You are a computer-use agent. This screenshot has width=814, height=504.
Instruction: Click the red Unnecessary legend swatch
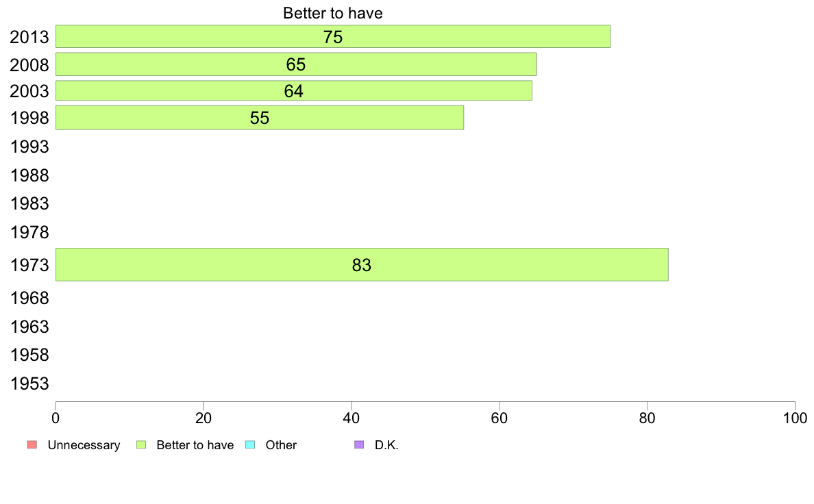coord(32,445)
